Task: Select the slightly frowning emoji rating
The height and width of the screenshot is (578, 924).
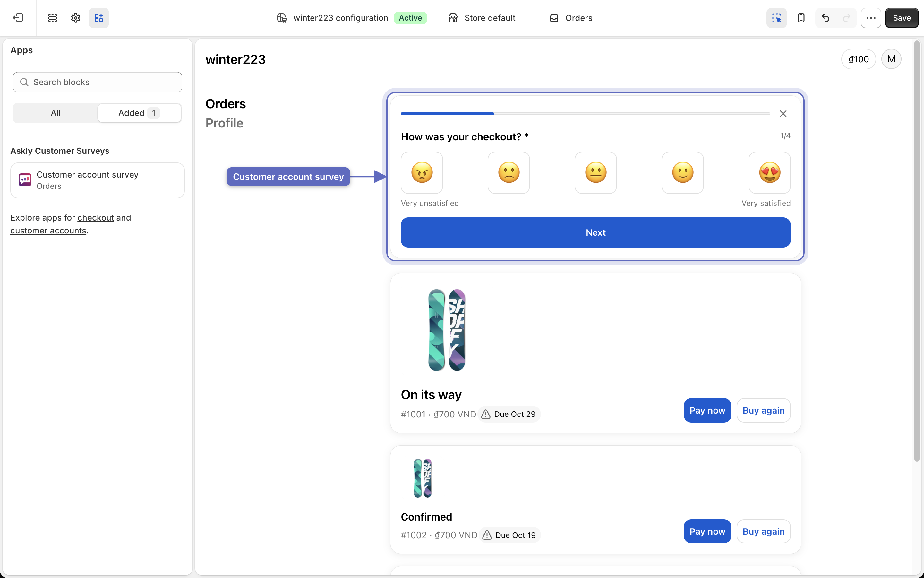Action: coord(509,173)
